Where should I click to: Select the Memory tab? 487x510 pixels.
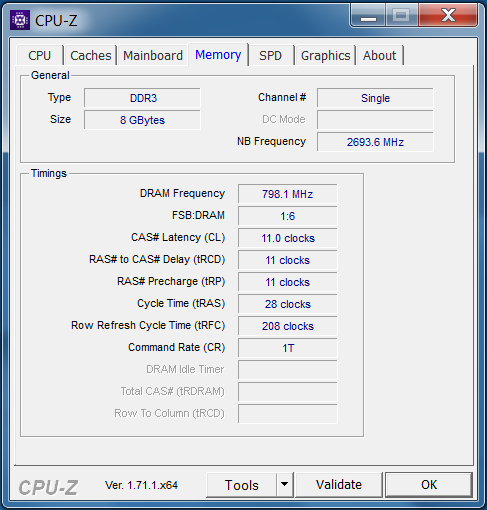pyautogui.click(x=218, y=54)
